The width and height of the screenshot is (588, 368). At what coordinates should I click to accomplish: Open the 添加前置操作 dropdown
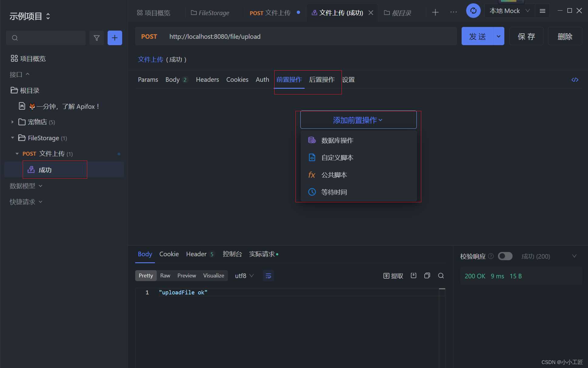(358, 120)
